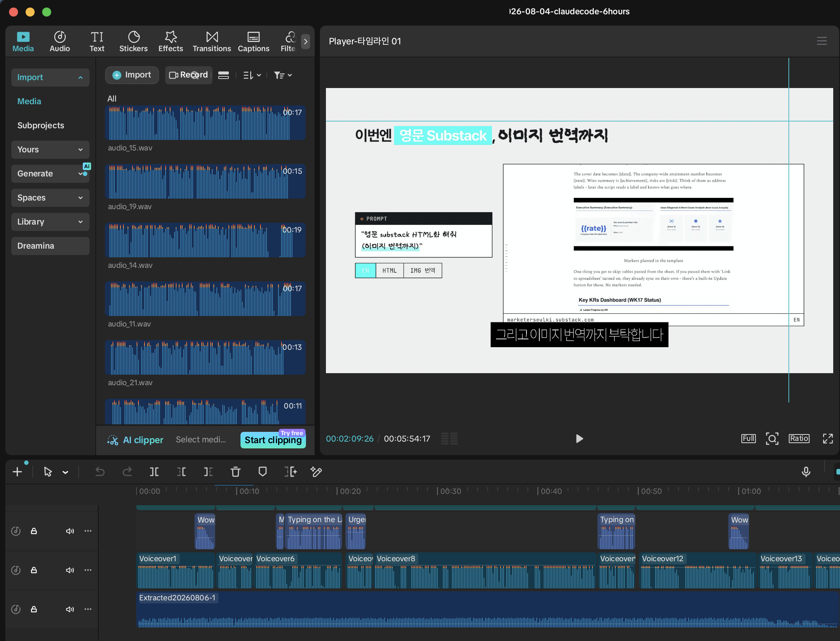Choose the Select arrow tool
This screenshot has height=641, width=840.
[48, 472]
